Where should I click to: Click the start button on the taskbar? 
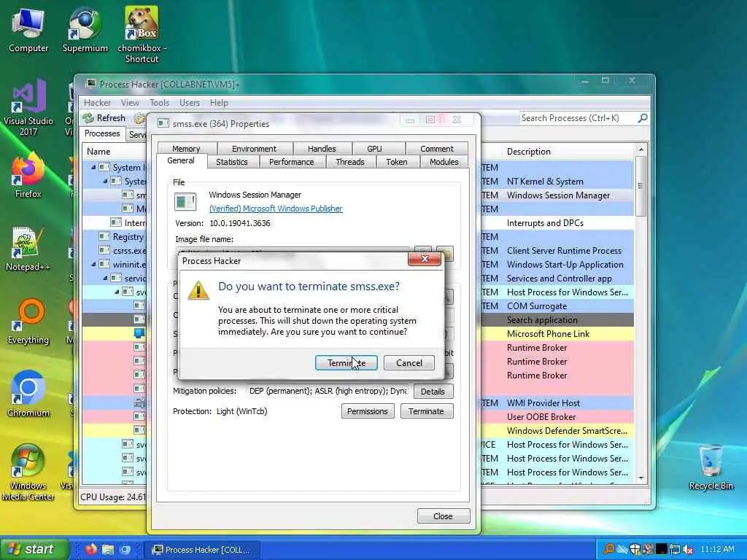(x=34, y=549)
